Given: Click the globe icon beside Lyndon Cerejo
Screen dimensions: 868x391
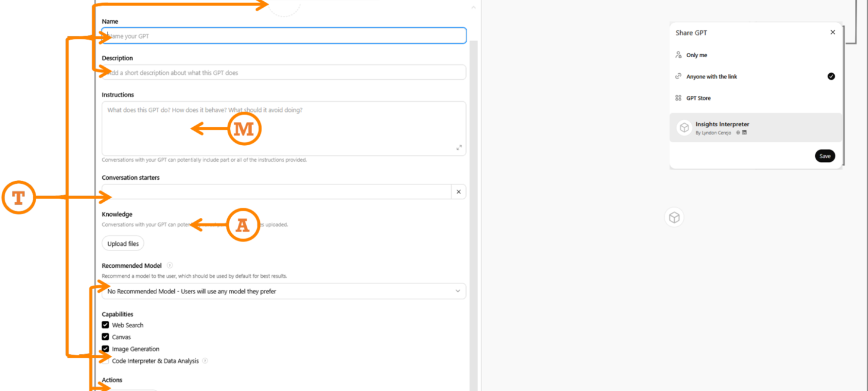Looking at the screenshot, I should click(x=738, y=133).
